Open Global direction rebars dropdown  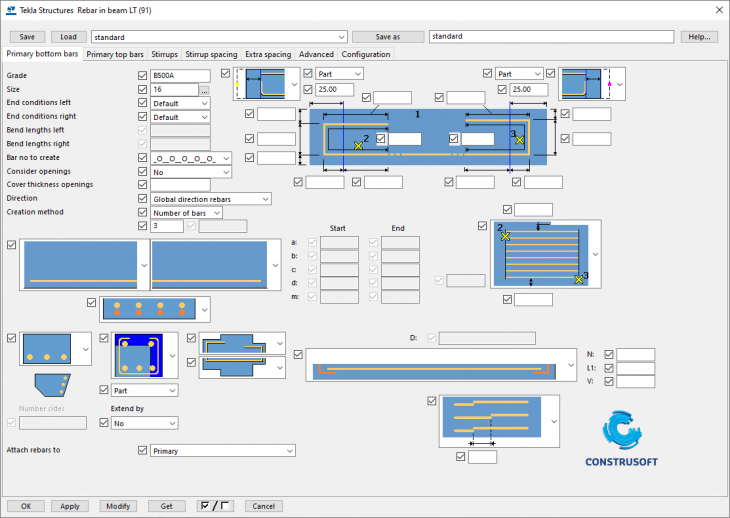tap(211, 199)
